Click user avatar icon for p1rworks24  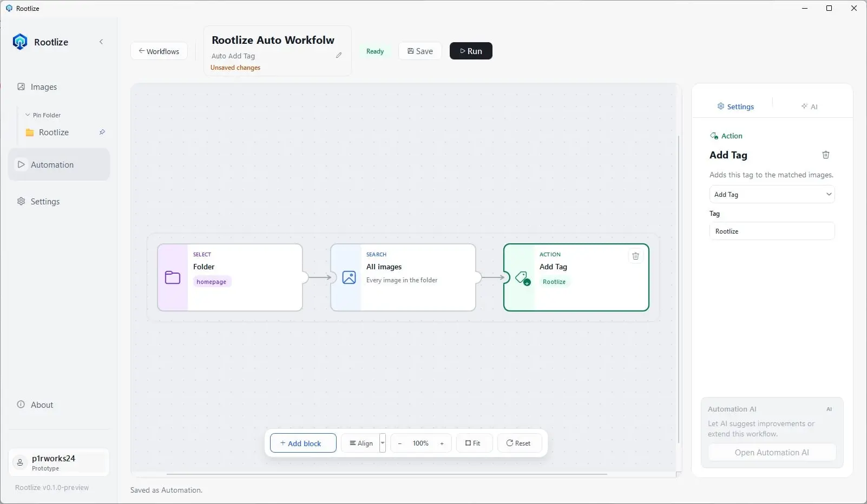(20, 462)
